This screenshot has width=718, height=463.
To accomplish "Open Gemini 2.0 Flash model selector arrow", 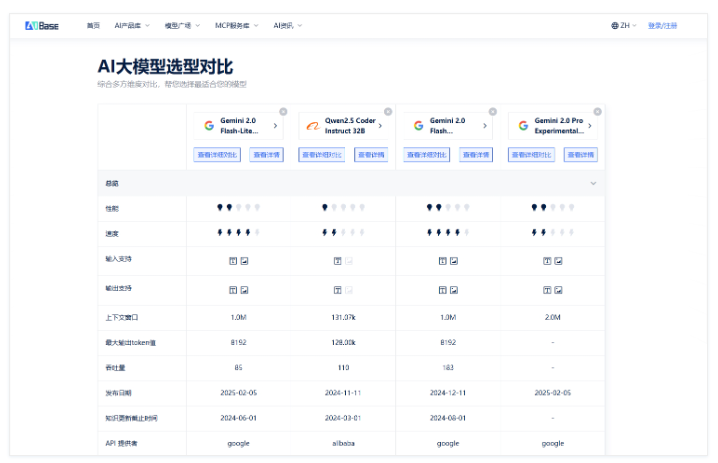I will pyautogui.click(x=485, y=125).
